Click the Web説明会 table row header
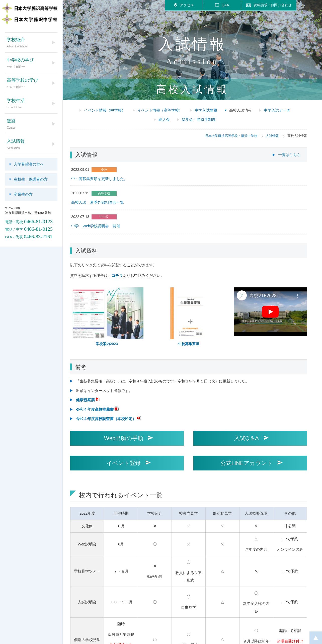322x644 pixels. click(87, 544)
